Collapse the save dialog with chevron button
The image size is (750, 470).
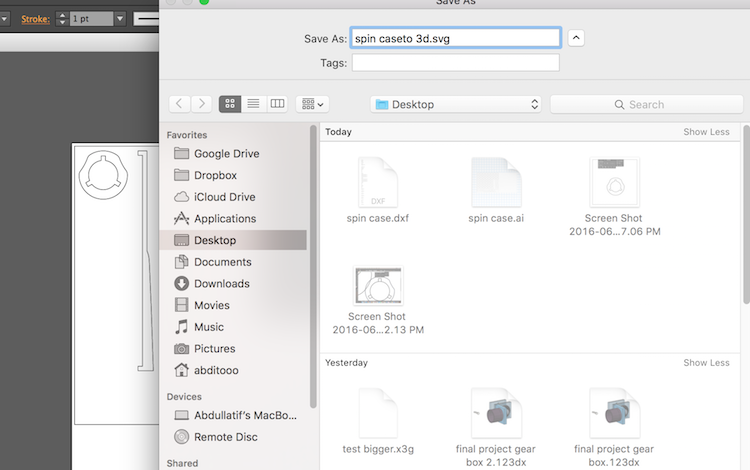coord(576,38)
